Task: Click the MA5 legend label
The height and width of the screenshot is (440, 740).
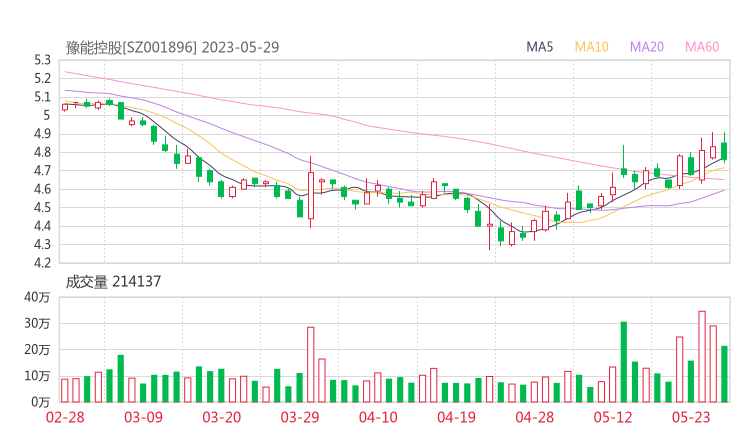Action: click(539, 47)
